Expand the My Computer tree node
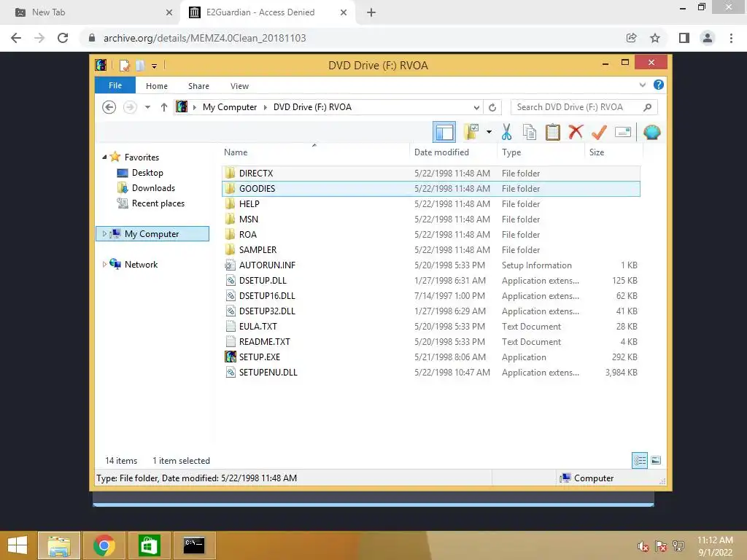The height and width of the screenshot is (560, 747). click(x=104, y=234)
